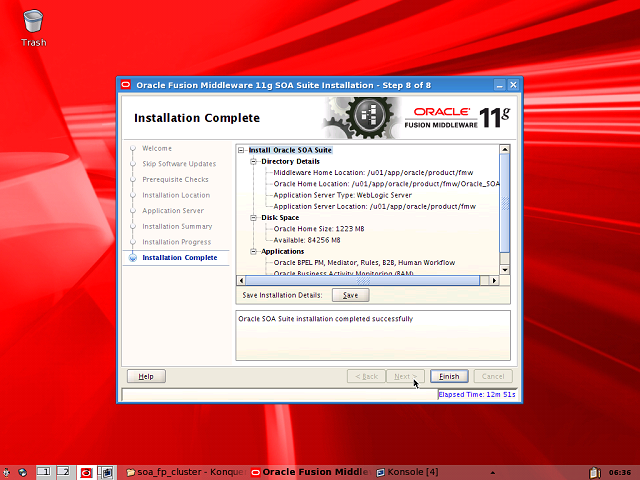Click the red Oracle launcher icon in taskbar

point(86,473)
